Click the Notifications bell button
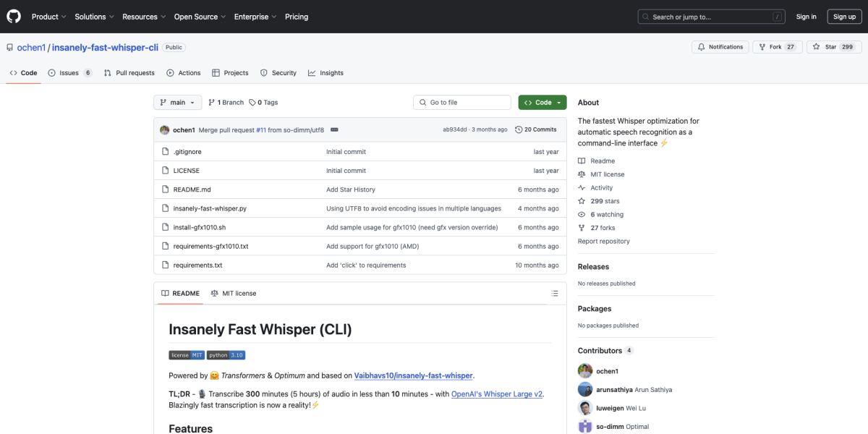The width and height of the screenshot is (868, 434). point(720,47)
